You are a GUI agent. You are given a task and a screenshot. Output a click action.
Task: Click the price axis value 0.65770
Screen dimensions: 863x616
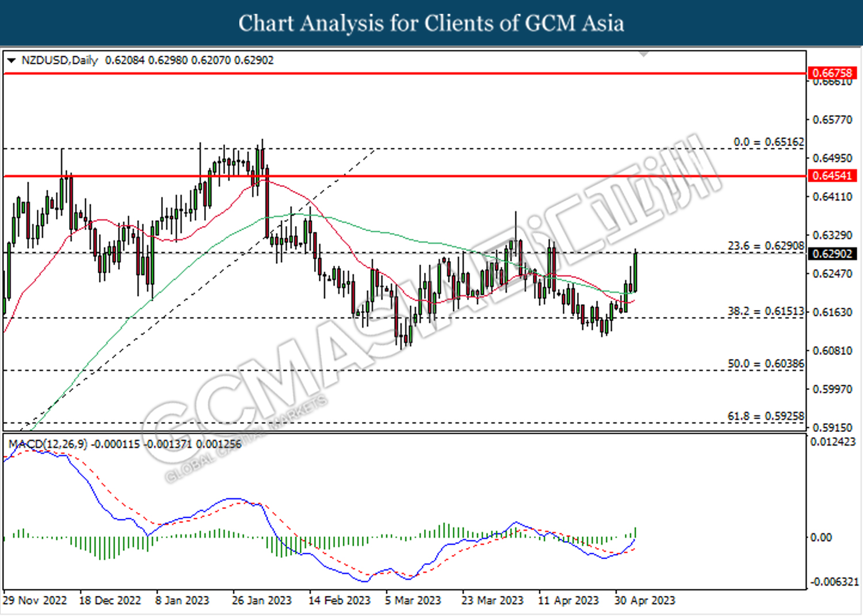click(832, 120)
